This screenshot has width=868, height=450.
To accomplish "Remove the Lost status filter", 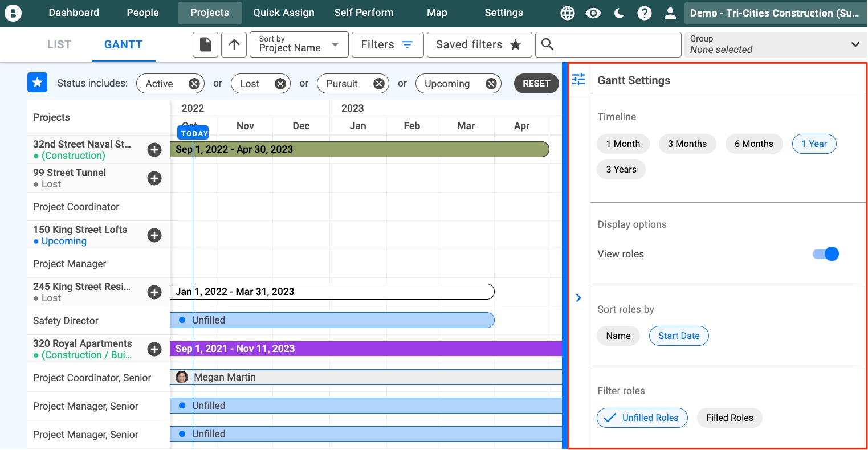I will [x=280, y=84].
